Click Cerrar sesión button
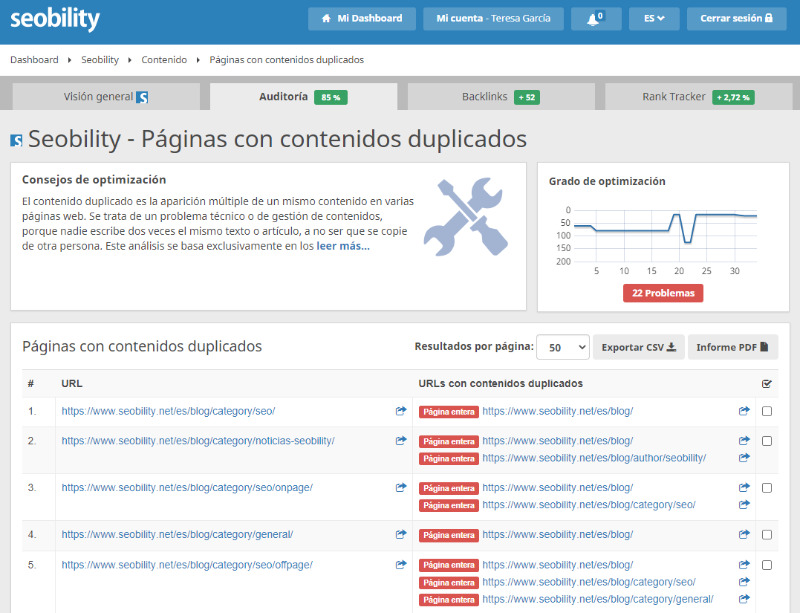The image size is (800, 613). 737,19
